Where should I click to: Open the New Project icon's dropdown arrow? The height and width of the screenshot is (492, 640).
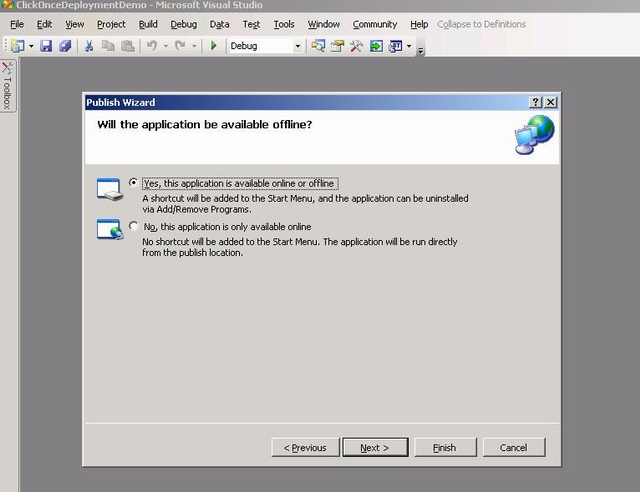(x=31, y=46)
